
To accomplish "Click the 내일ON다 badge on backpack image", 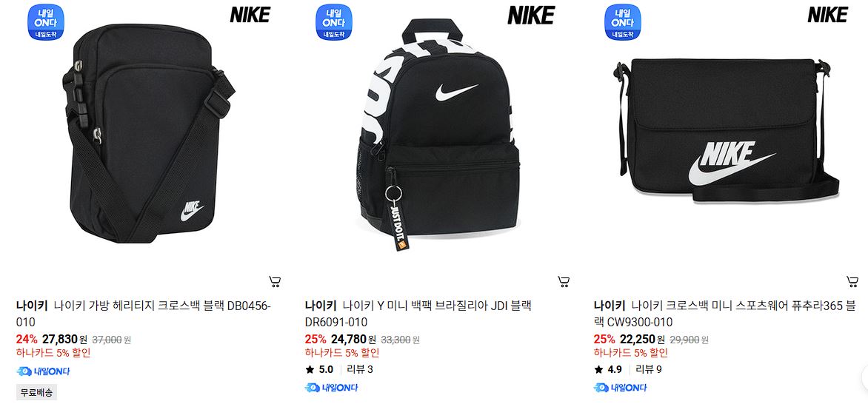I will click(334, 22).
